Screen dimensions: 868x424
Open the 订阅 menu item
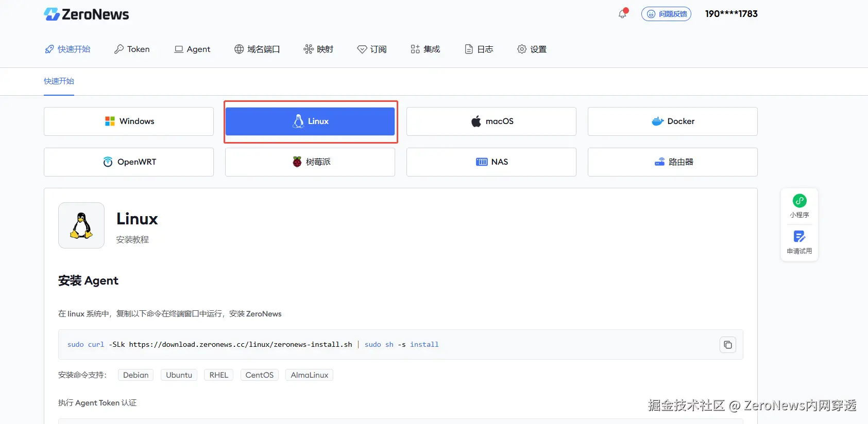(371, 49)
